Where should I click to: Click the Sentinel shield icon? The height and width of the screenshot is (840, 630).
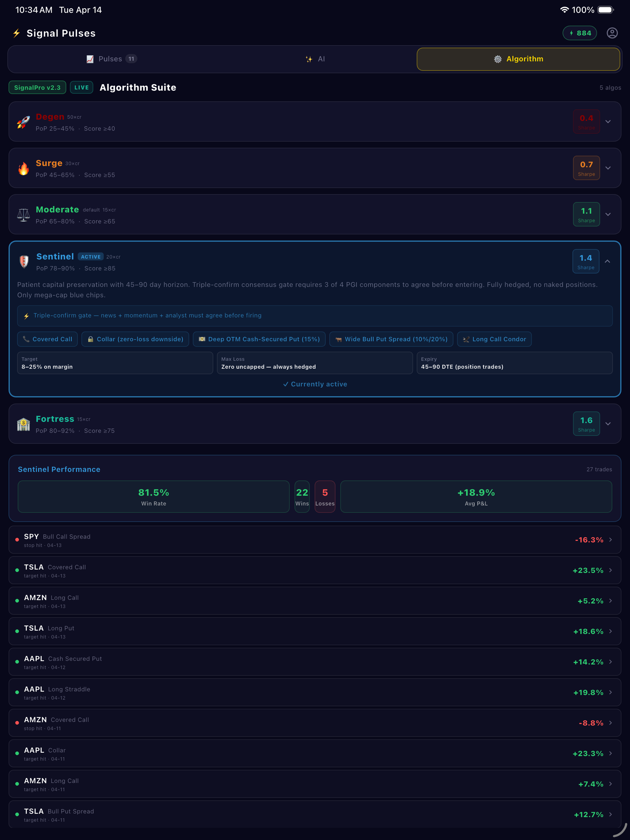coord(24,262)
